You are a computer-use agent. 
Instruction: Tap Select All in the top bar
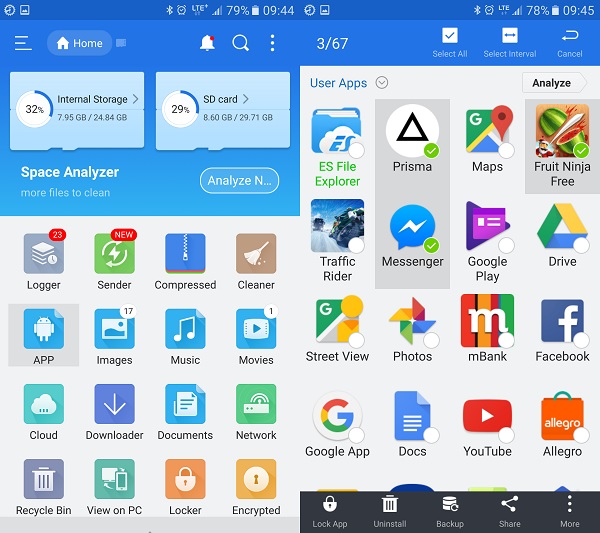450,42
